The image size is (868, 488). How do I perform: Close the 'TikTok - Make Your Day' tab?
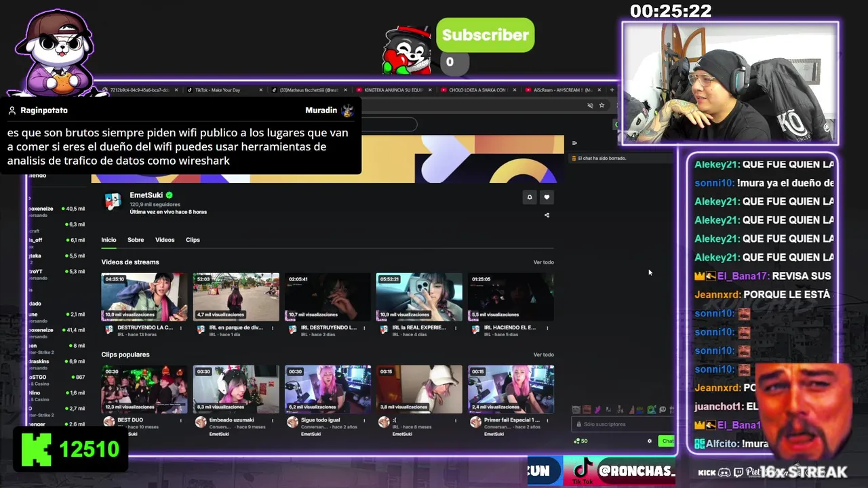click(261, 89)
